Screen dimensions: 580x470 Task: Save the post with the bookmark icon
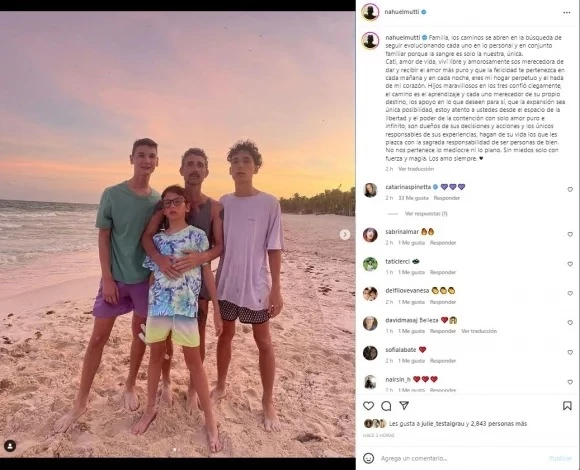tap(567, 406)
